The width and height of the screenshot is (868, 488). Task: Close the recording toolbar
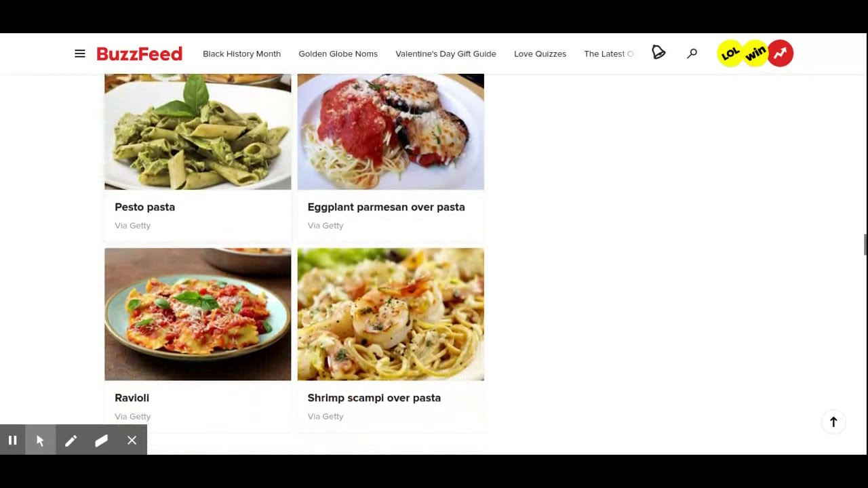coord(132,441)
